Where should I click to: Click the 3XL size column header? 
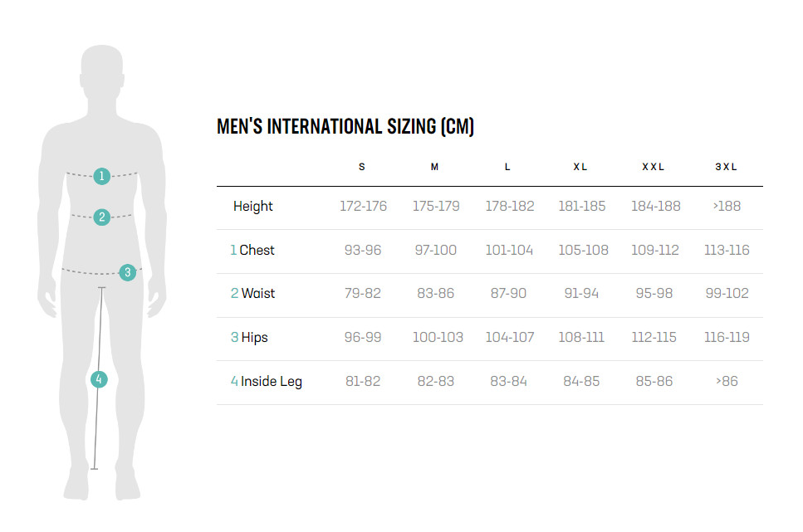[726, 167]
